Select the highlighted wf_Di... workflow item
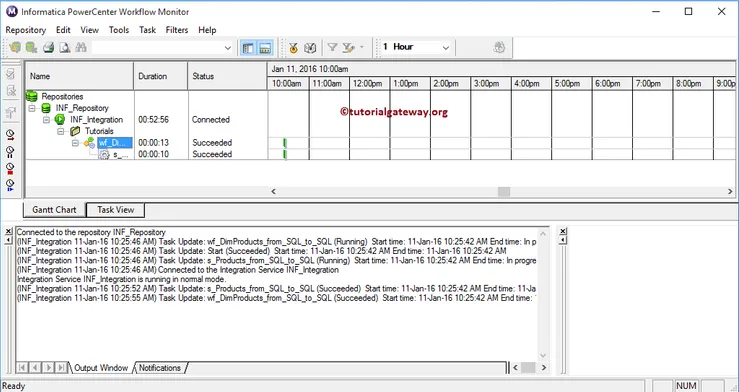Screen dimensions: 739x392 tap(115, 143)
